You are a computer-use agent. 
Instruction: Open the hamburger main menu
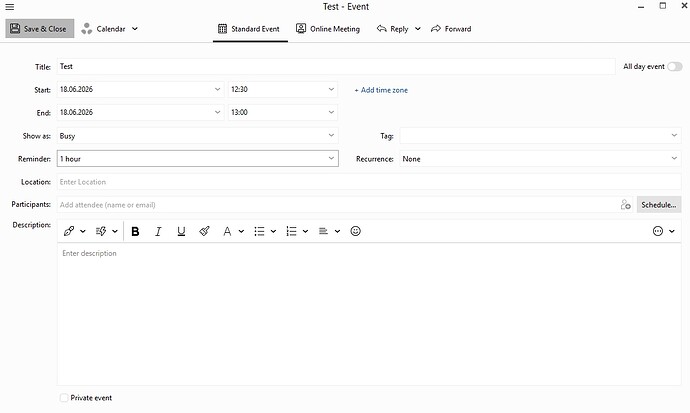(x=10, y=7)
